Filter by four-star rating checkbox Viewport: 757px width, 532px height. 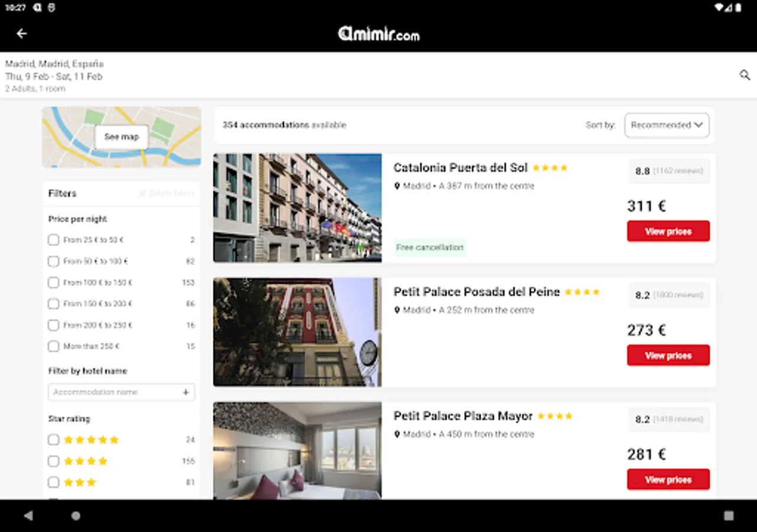(x=53, y=461)
